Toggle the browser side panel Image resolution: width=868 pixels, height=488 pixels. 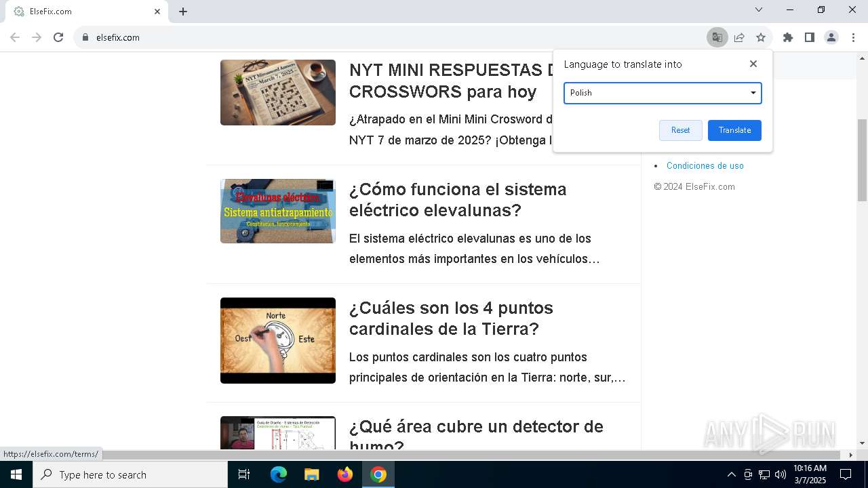(810, 37)
